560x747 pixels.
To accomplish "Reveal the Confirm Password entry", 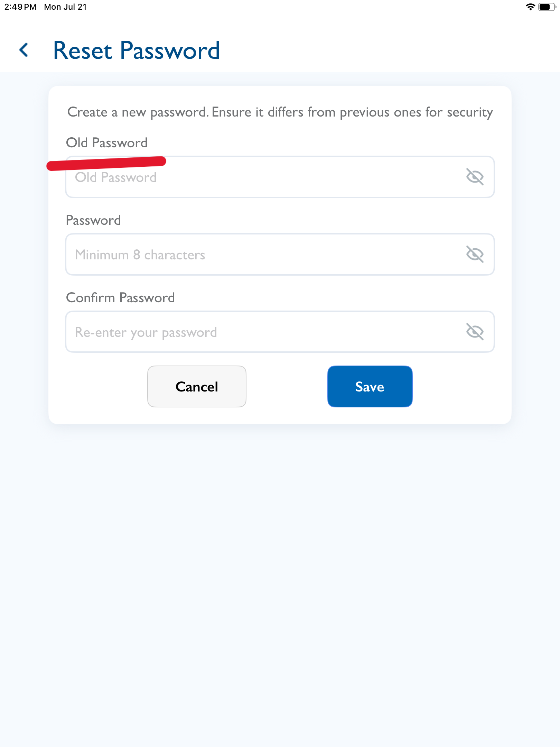I will [475, 332].
